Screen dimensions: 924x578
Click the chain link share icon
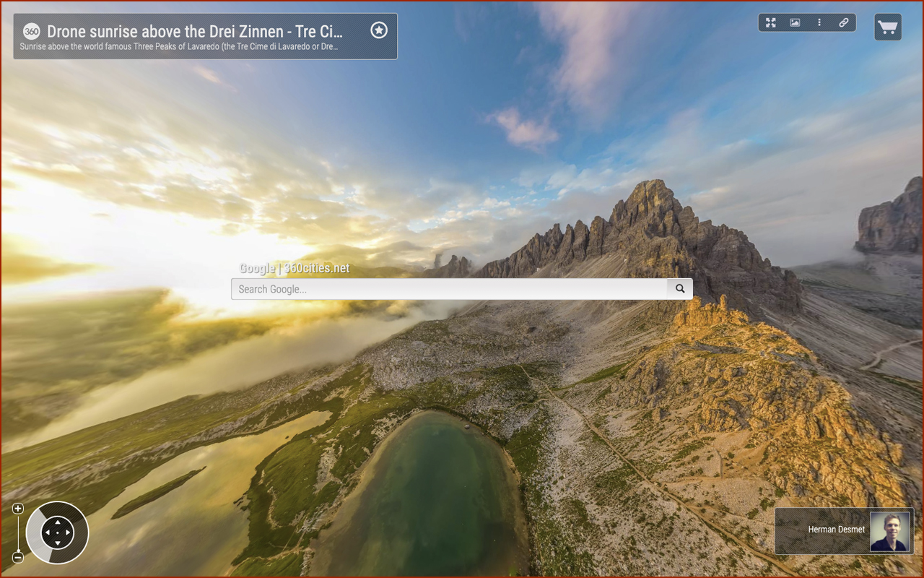tap(843, 22)
